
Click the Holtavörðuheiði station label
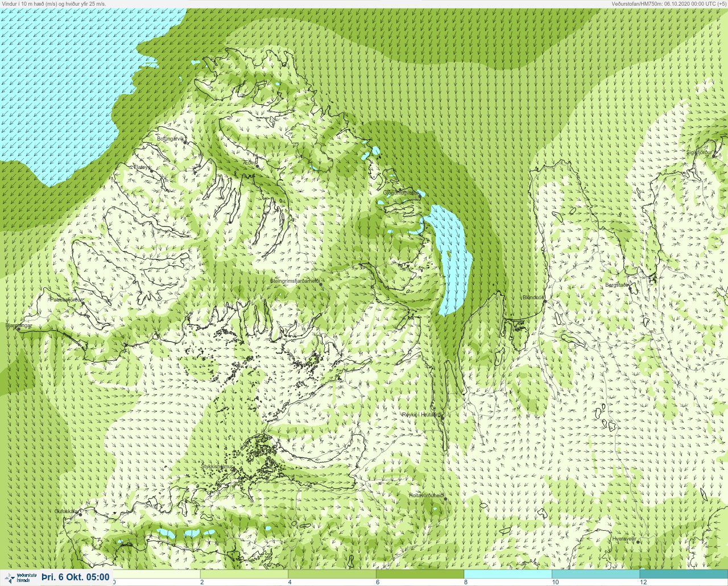pos(426,496)
